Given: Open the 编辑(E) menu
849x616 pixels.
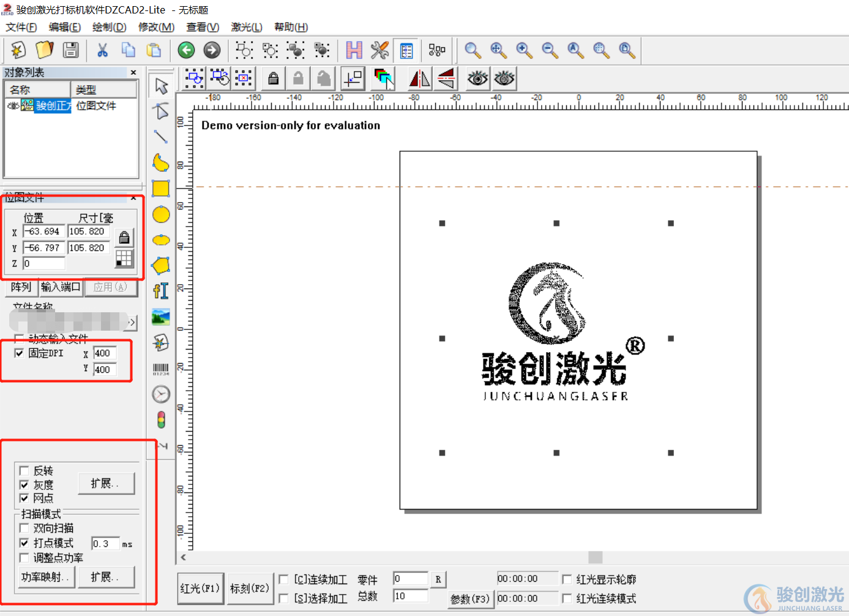Looking at the screenshot, I should 65,27.
